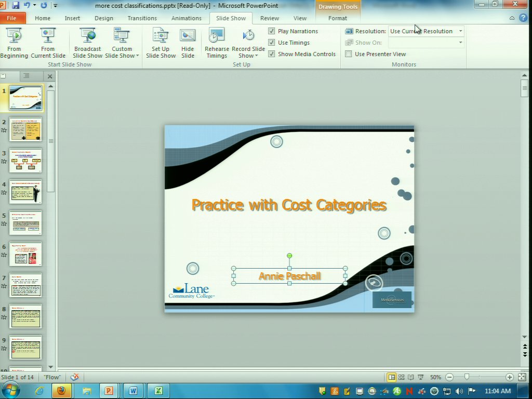Switch to the Animations tab
The height and width of the screenshot is (399, 532).
[x=186, y=18]
